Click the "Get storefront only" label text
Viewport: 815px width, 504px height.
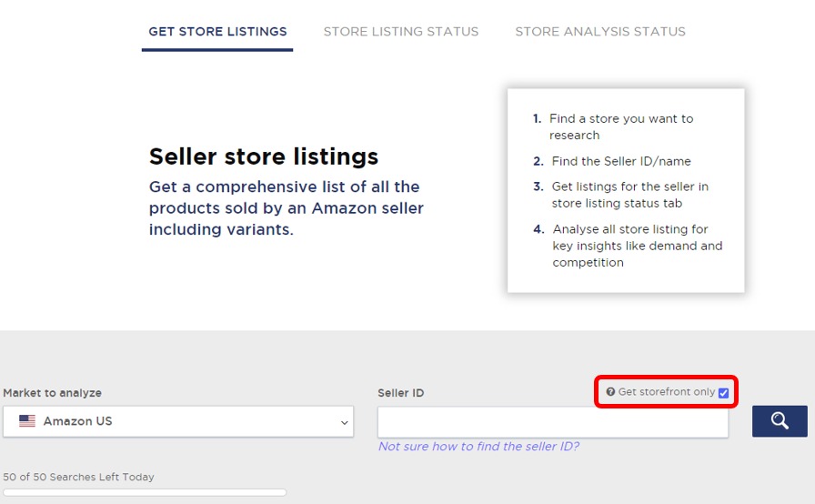[x=666, y=392]
